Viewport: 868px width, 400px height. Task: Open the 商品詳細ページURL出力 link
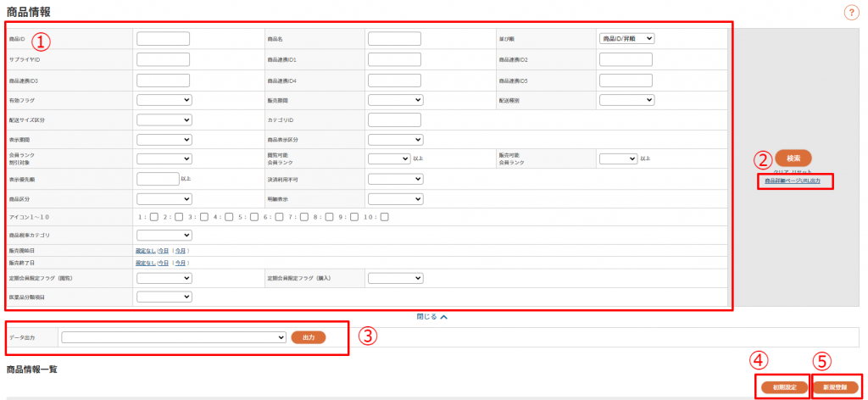tap(793, 181)
